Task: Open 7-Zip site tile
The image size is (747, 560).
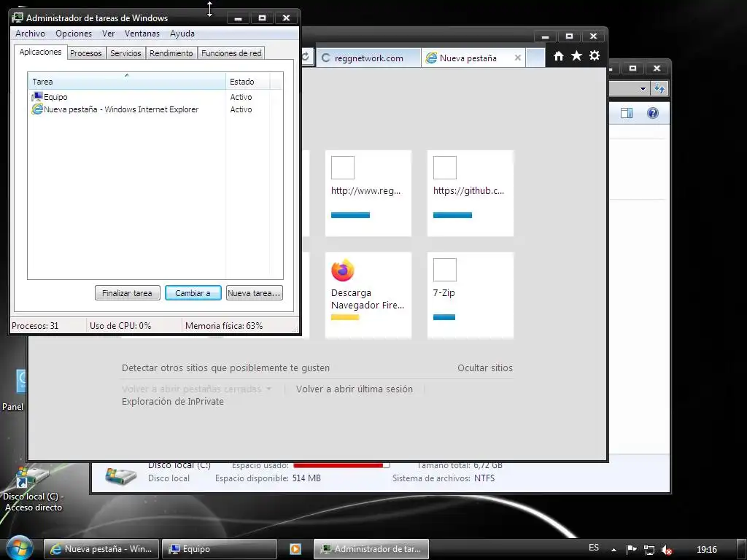Action: (x=471, y=295)
